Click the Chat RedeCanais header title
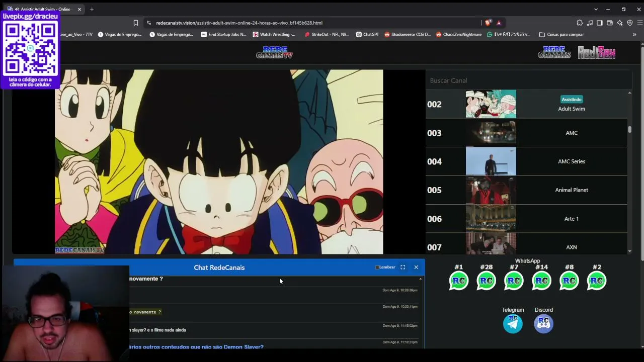 pyautogui.click(x=219, y=267)
